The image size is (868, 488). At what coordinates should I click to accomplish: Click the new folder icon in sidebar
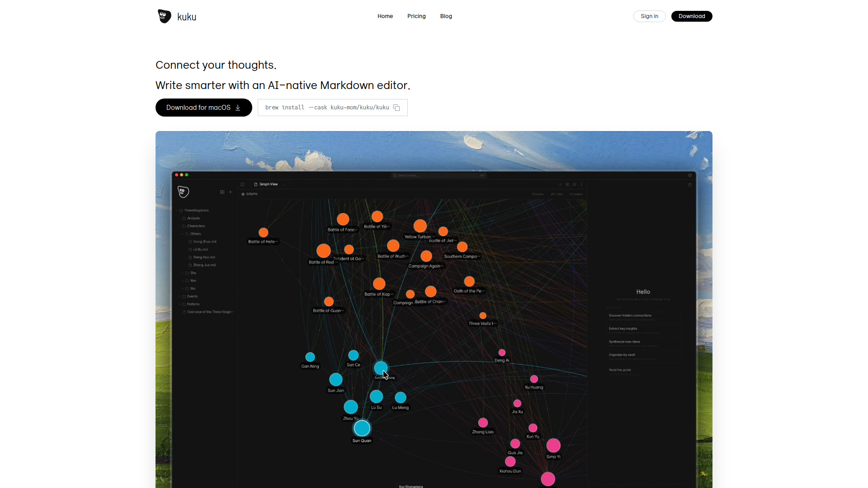point(222,192)
